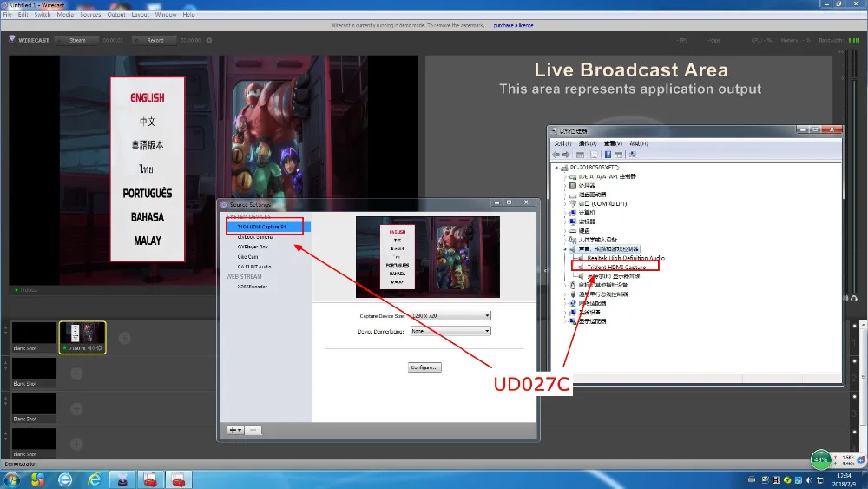Open the gear settings on the 7160 HDMI shot

[100, 347]
